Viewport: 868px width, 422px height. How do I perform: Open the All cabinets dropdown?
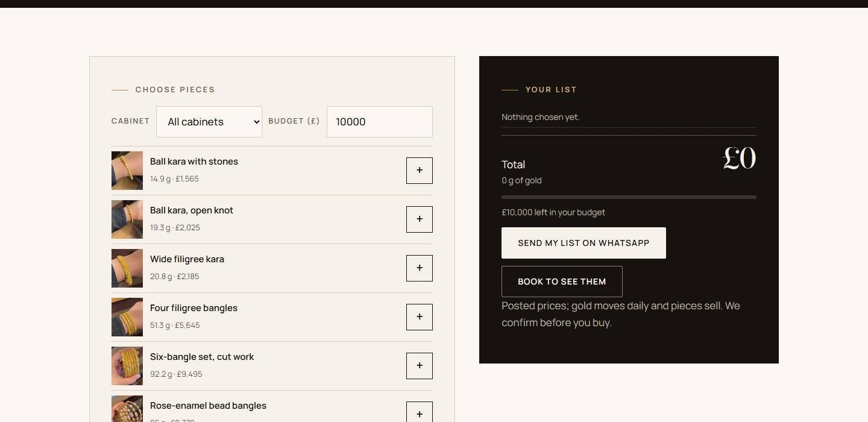click(209, 122)
